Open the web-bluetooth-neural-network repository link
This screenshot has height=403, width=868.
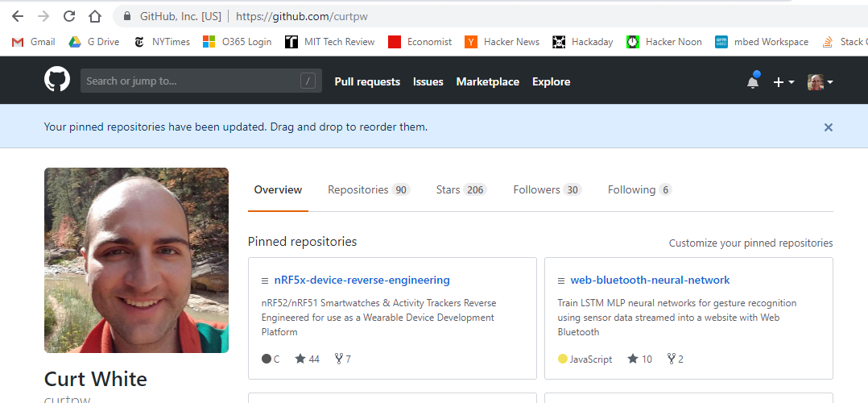[x=650, y=280]
